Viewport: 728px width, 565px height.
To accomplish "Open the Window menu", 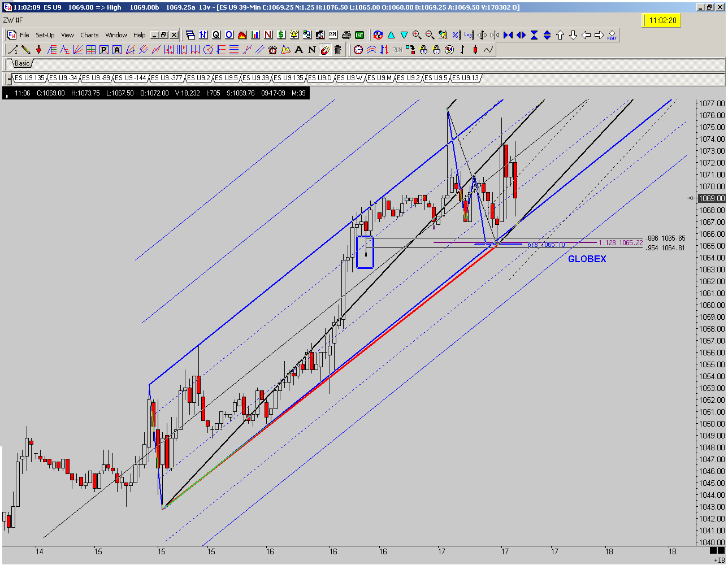I will pos(116,35).
